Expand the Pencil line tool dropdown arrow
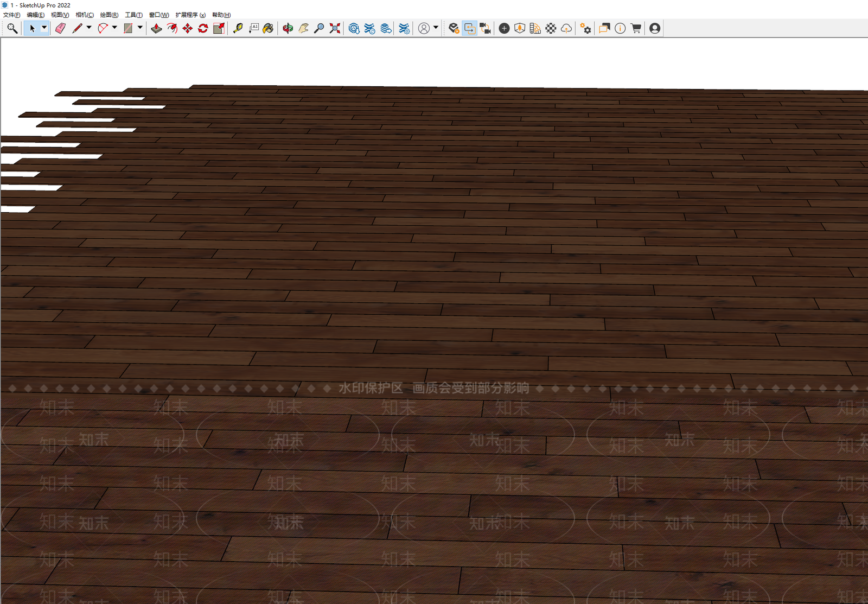 [x=89, y=28]
